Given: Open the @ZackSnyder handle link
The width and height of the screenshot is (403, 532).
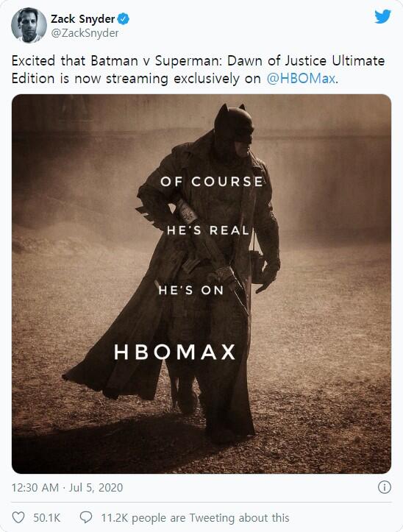Looking at the screenshot, I should click(x=85, y=33).
